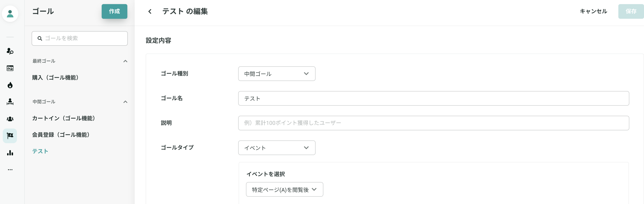Go back using the left arrow
Image resolution: width=644 pixels, height=204 pixels.
coord(150,11)
